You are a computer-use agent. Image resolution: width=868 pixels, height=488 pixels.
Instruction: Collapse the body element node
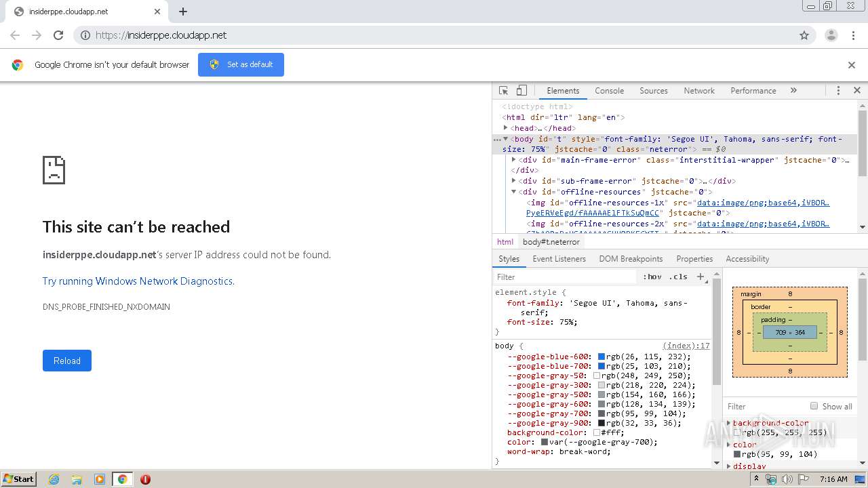(506, 139)
